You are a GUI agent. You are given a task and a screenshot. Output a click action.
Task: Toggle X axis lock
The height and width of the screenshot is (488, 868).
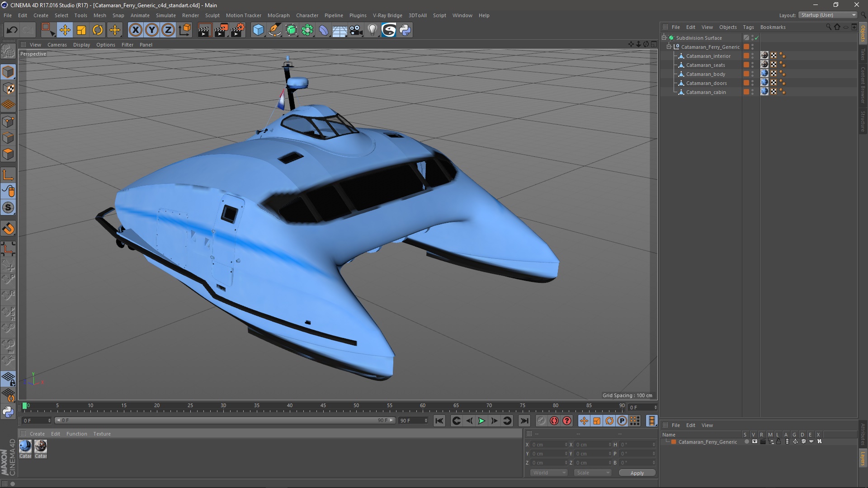135,30
